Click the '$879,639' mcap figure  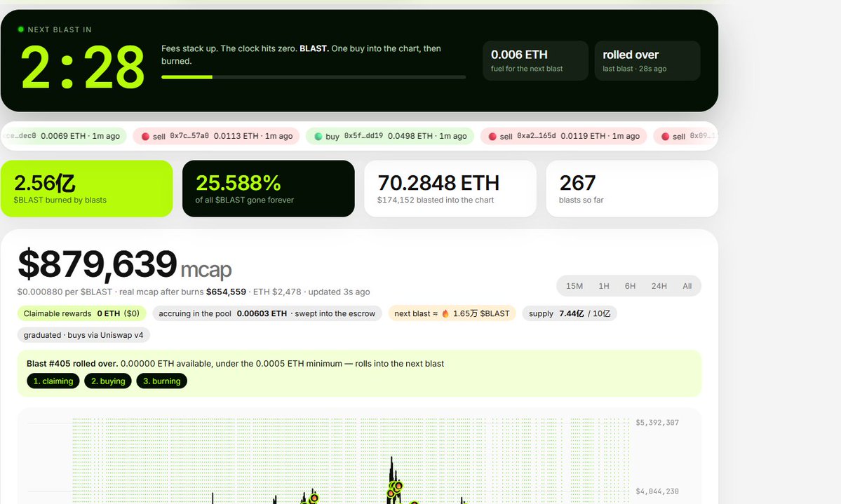click(x=97, y=264)
